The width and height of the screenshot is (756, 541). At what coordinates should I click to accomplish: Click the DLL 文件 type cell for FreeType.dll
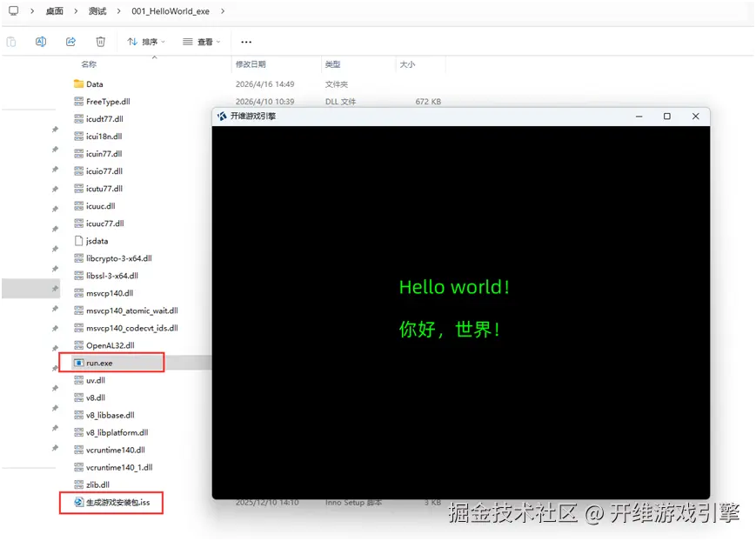[340, 101]
